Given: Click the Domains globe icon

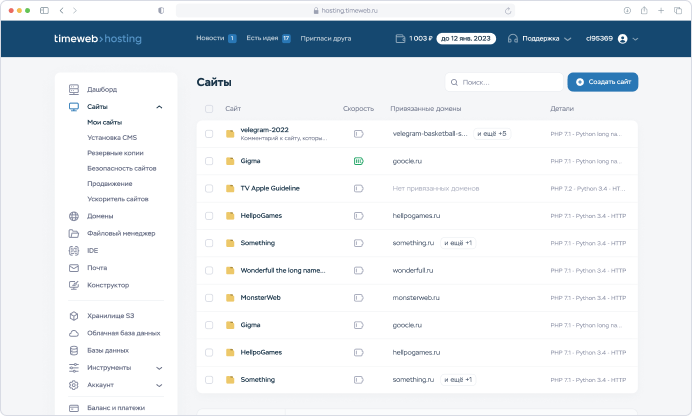Looking at the screenshot, I should 74,216.
